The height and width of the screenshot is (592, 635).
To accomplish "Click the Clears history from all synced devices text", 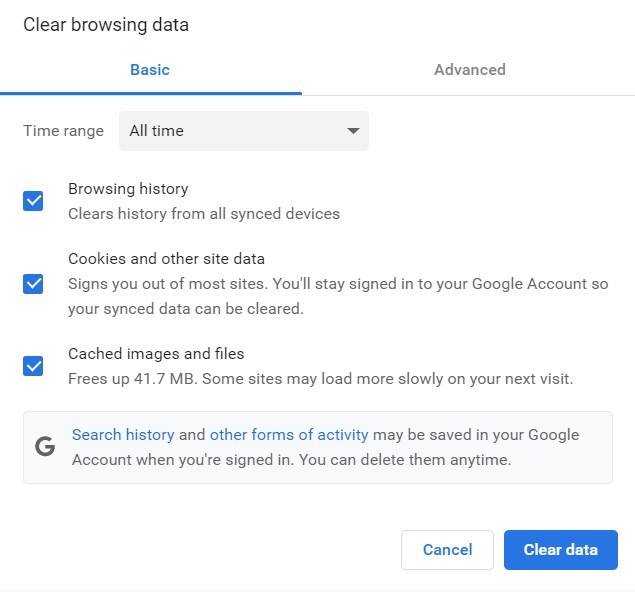I will pos(204,214).
